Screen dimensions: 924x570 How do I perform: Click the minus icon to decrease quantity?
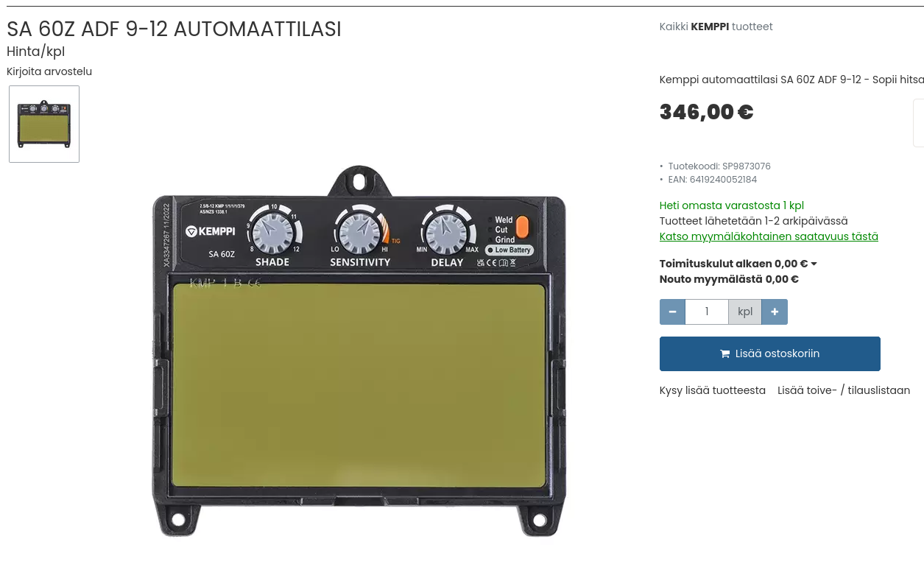672,312
